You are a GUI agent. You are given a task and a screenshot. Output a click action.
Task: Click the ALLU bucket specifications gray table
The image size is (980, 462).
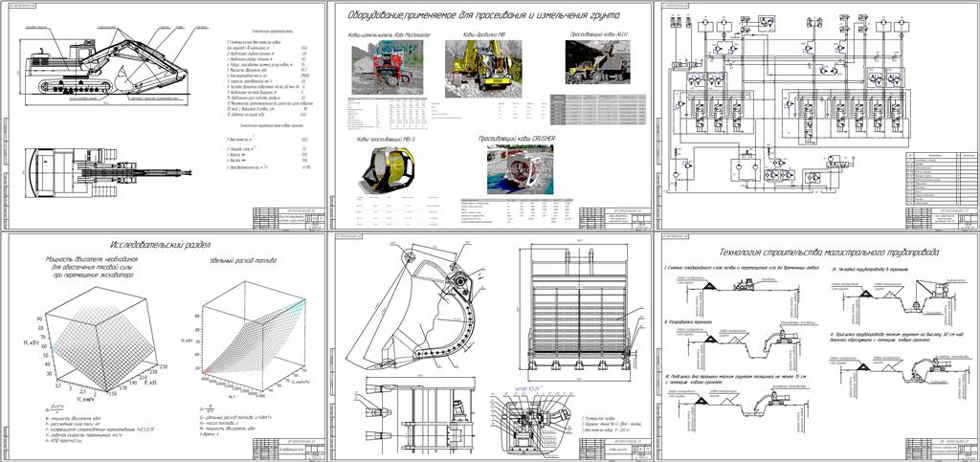click(x=599, y=109)
